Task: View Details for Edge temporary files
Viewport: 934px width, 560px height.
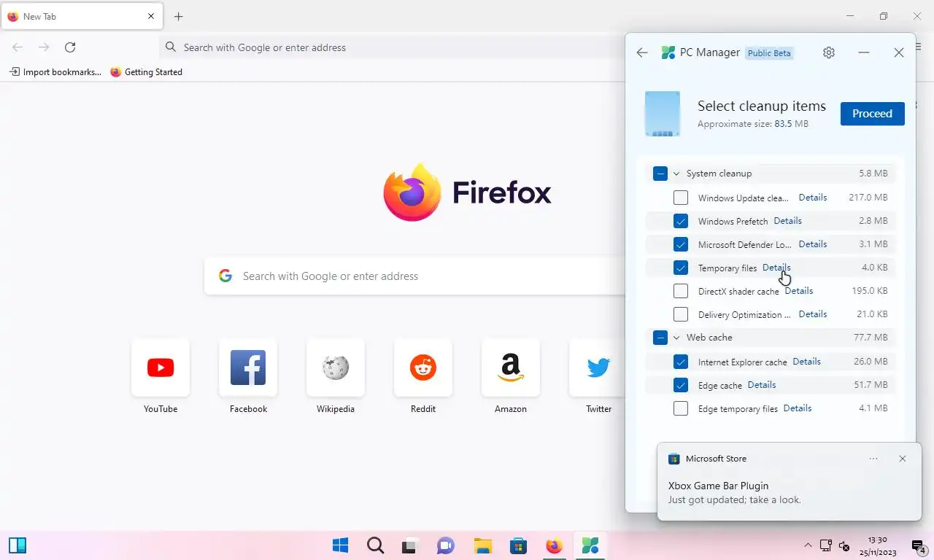Action: [797, 408]
